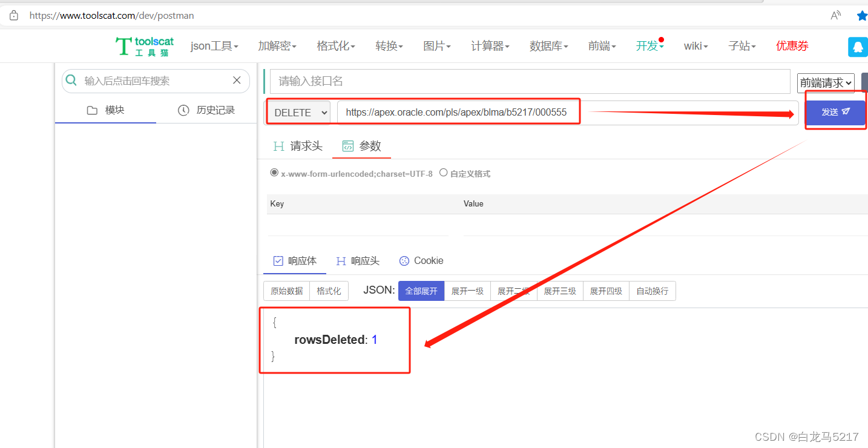The image size is (868, 448).
Task: Switch to the Cookie tab
Action: point(421,261)
